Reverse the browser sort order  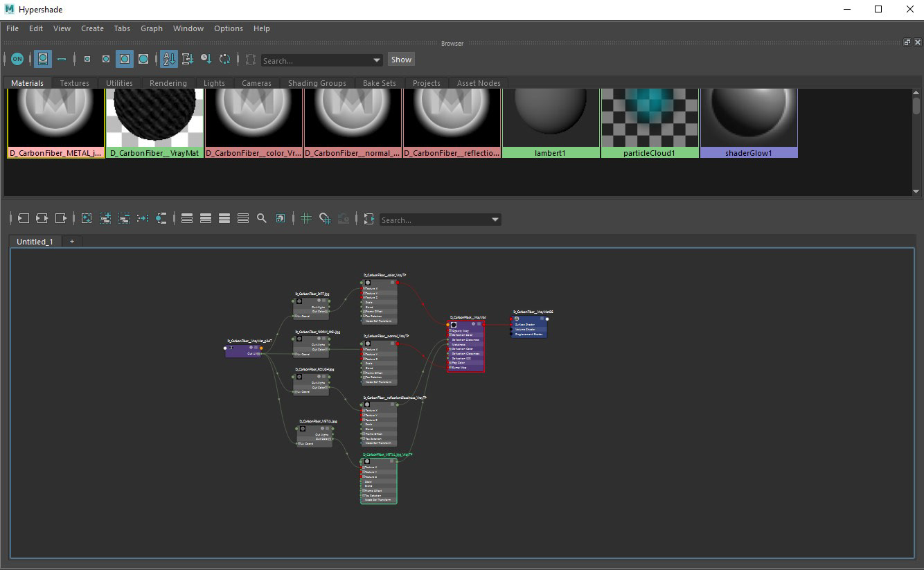point(224,60)
